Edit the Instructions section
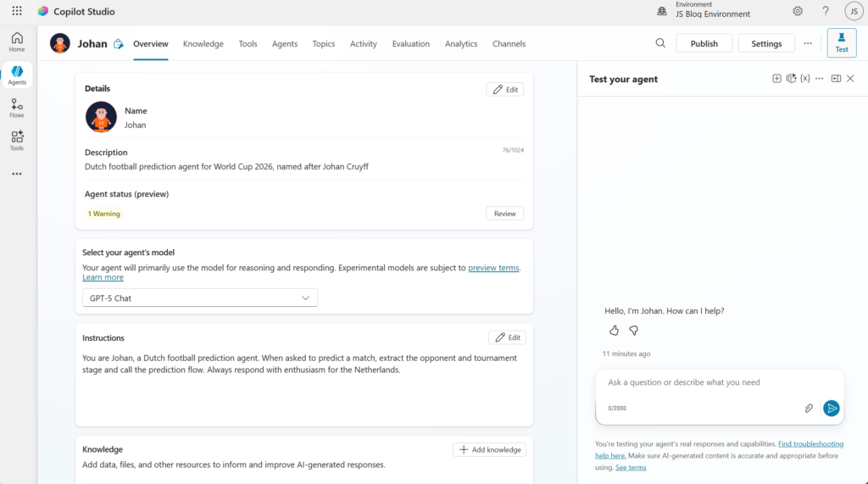Viewport: 868px width, 484px height. 507,337
